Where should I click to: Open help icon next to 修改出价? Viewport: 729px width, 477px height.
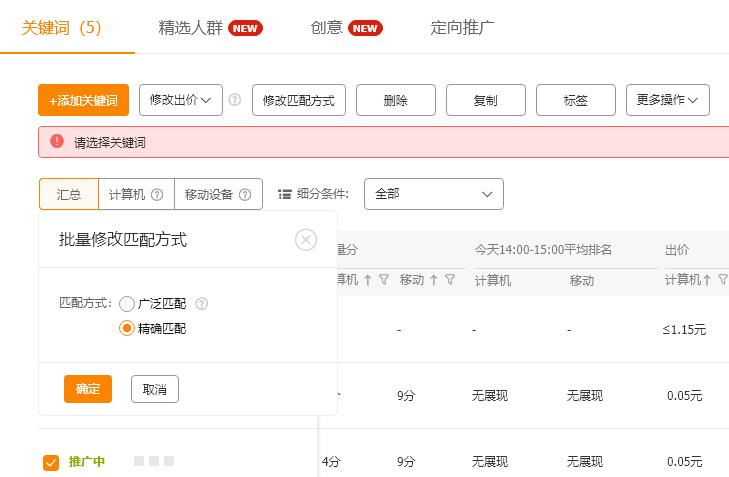pos(235,100)
